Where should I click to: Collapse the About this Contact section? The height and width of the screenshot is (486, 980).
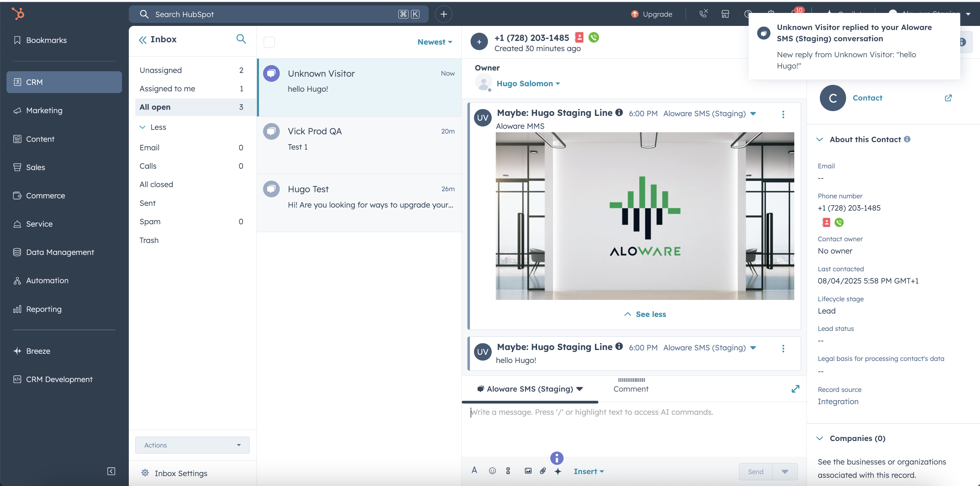[820, 140]
